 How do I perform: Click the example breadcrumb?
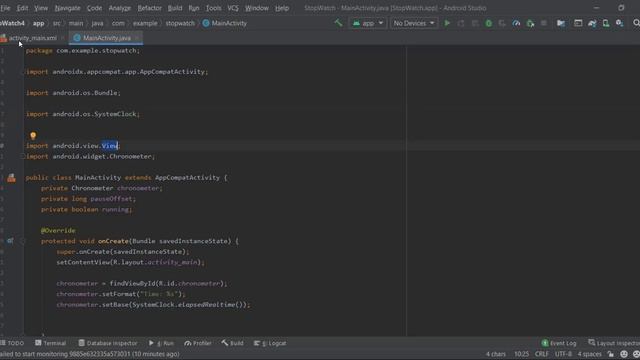click(x=145, y=23)
